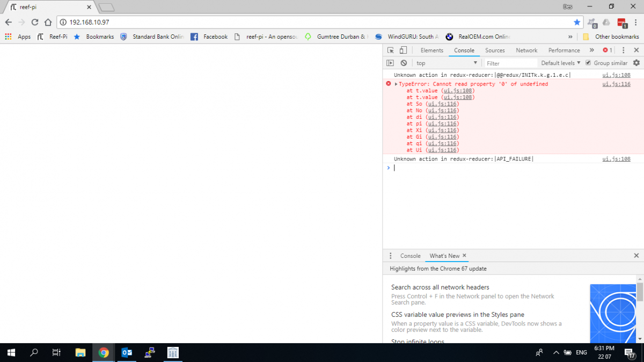This screenshot has width=644, height=362.
Task: Open DevTools three-dot customize menu
Action: (x=624, y=50)
